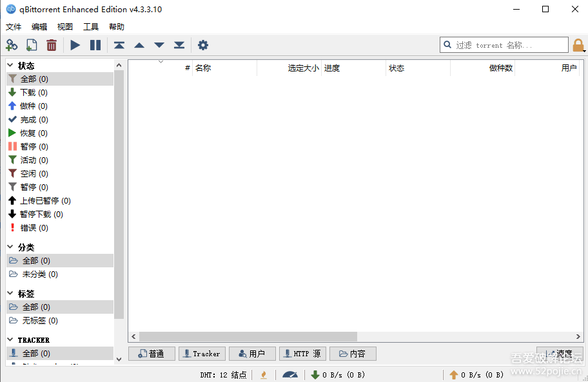Select 全部 (0) under 状态

tap(60, 79)
